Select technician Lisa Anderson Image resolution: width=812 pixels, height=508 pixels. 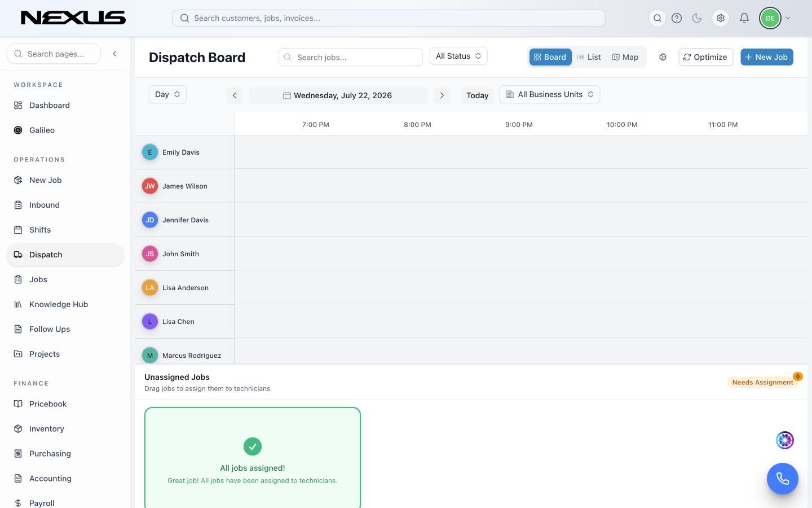pyautogui.click(x=184, y=288)
